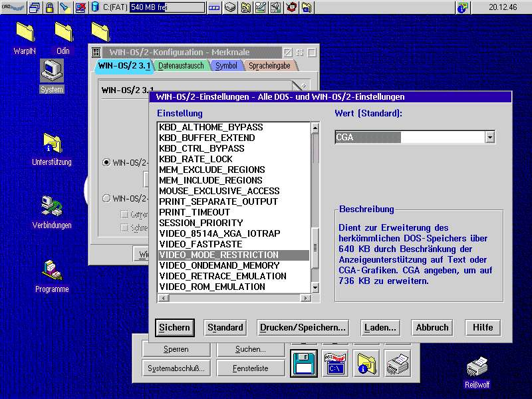Select the unlabeled third desktop folder
The width and height of the screenshot is (532, 399).
coord(100,32)
